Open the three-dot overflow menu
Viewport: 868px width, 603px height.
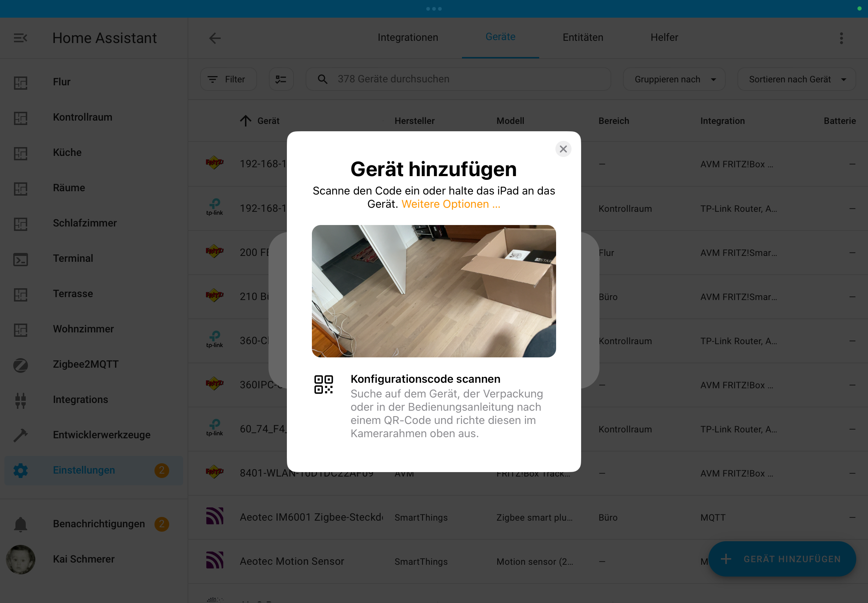[841, 38]
